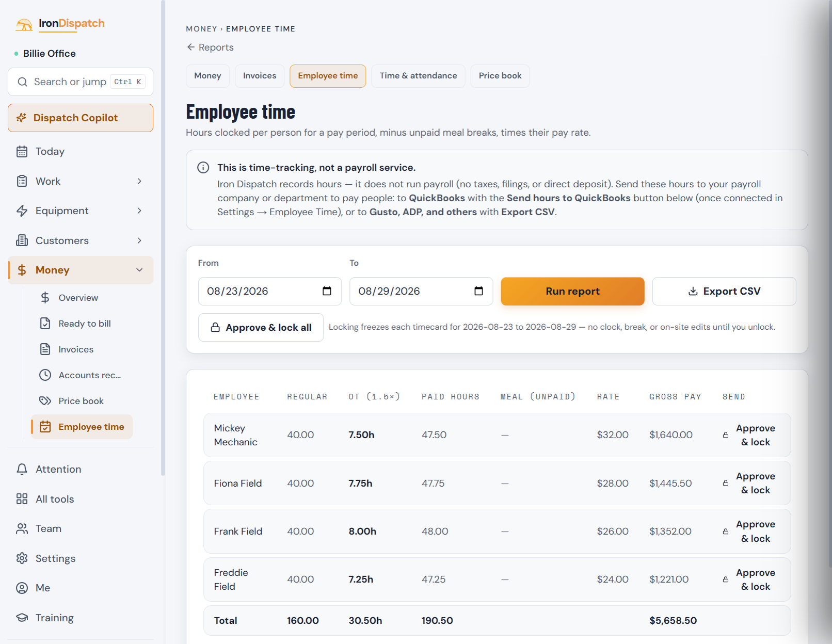This screenshot has height=644, width=832.
Task: Open Dispatch Copilot
Action: [81, 118]
